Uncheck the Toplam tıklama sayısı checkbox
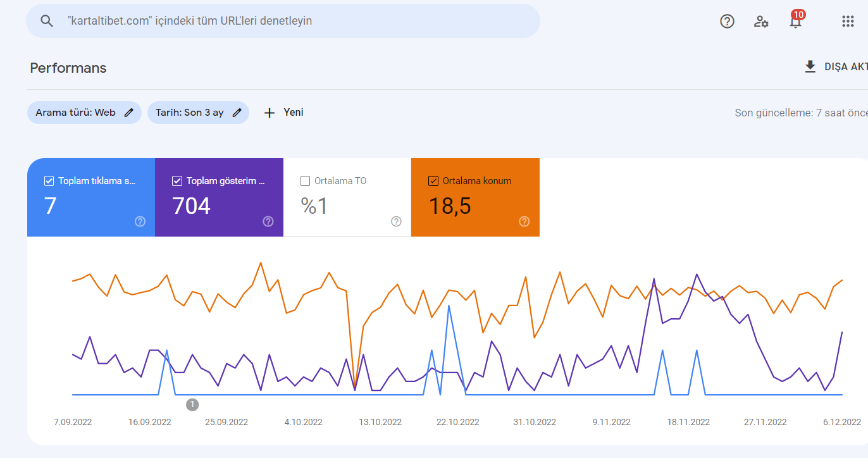868x458 pixels. [49, 181]
